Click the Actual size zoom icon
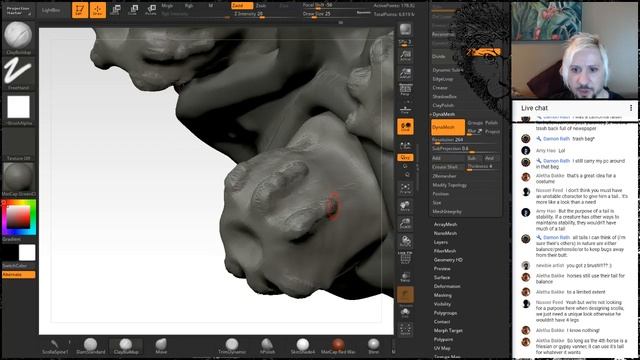640x360 pixels. [405, 56]
